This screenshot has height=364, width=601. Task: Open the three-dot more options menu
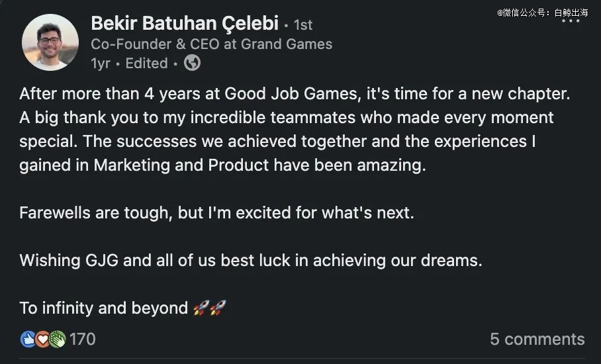pos(570,21)
